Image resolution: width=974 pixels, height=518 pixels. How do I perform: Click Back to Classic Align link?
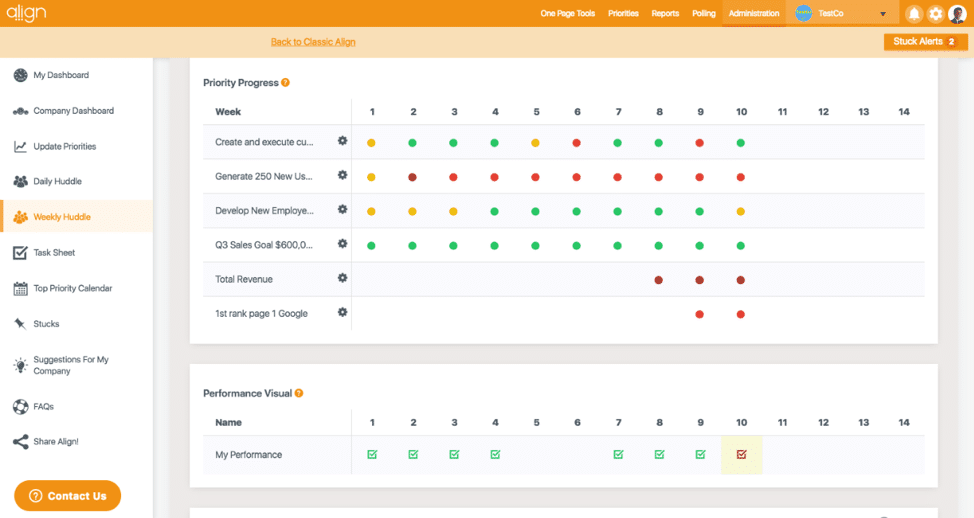pyautogui.click(x=313, y=42)
